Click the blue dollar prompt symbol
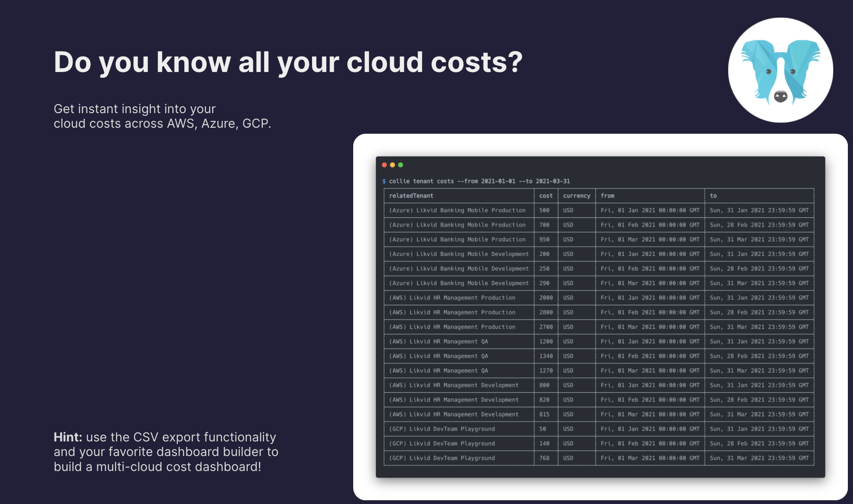Image resolution: width=853 pixels, height=504 pixels. point(384,181)
